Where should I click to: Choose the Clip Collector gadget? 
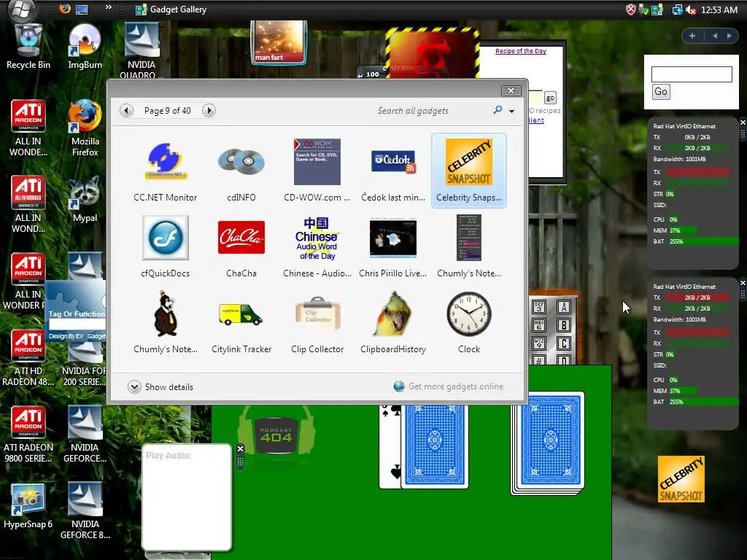[317, 322]
